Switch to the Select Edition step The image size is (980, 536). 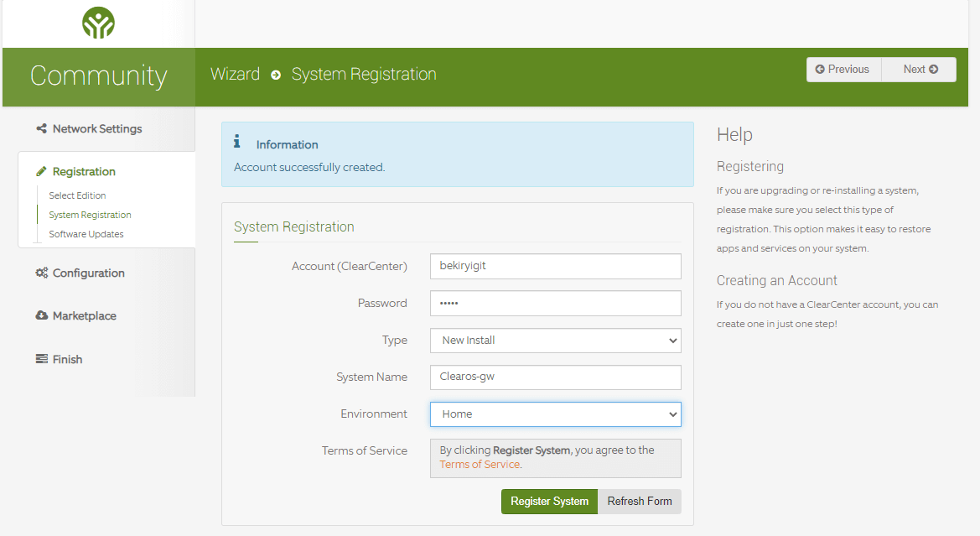(x=77, y=195)
